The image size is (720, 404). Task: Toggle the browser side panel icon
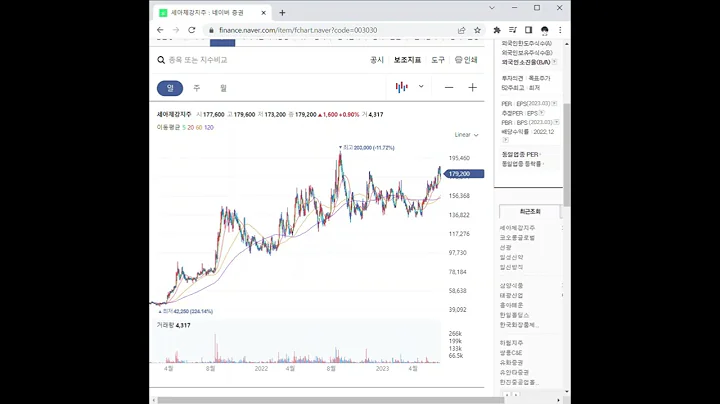[x=529, y=30]
